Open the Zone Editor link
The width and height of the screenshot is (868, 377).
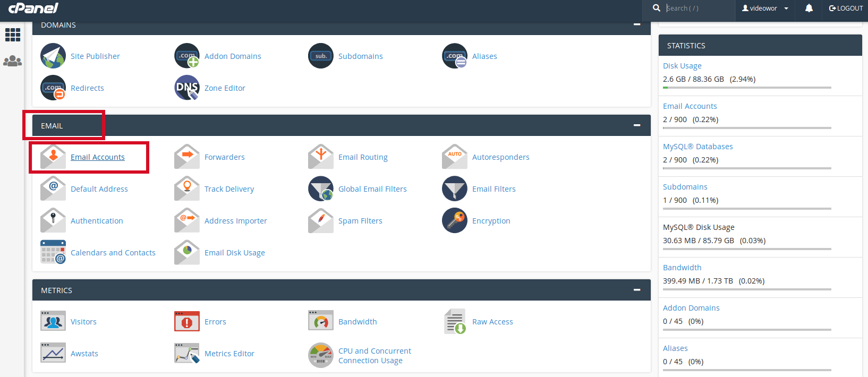pos(225,88)
